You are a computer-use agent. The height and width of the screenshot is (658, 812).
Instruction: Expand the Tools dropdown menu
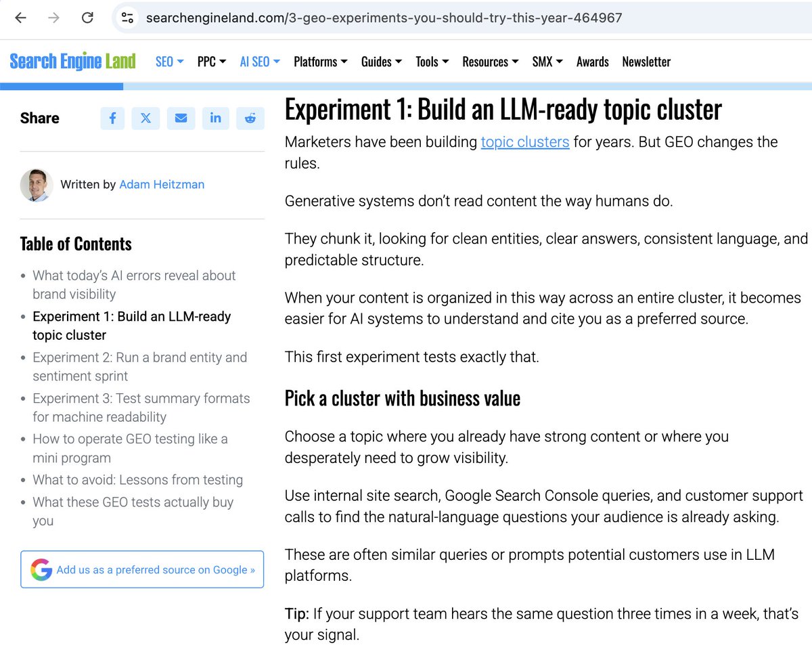point(432,62)
